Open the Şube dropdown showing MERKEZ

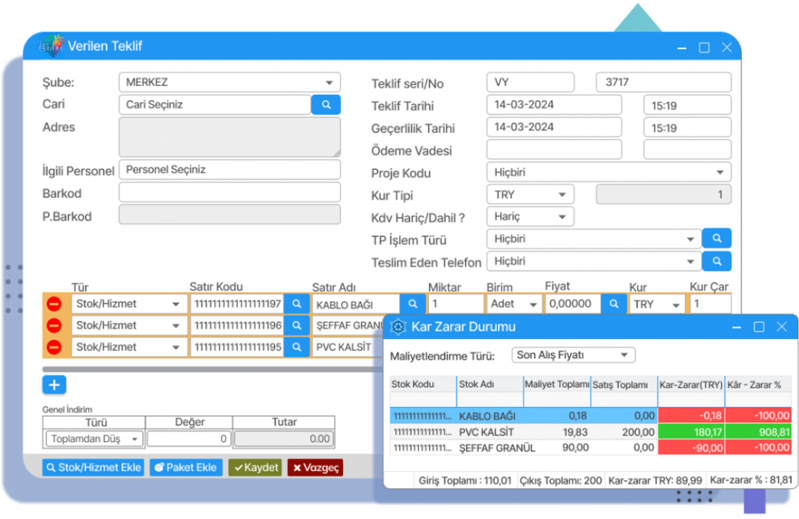click(329, 83)
